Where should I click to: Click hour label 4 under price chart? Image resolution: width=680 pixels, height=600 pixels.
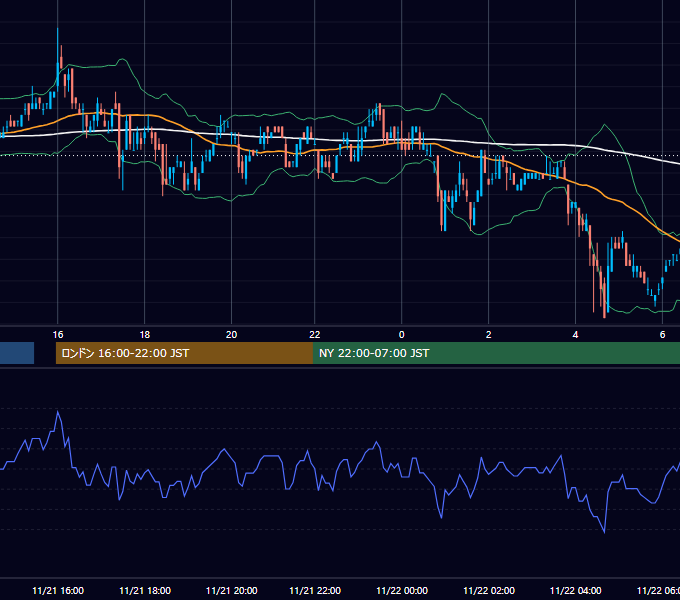575,335
